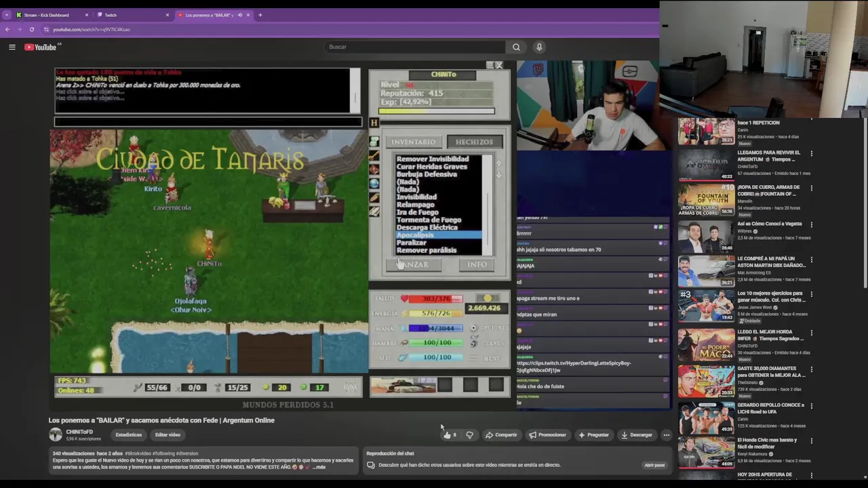Open the CHINiToFD channel name link
The width and height of the screenshot is (868, 488).
click(79, 432)
